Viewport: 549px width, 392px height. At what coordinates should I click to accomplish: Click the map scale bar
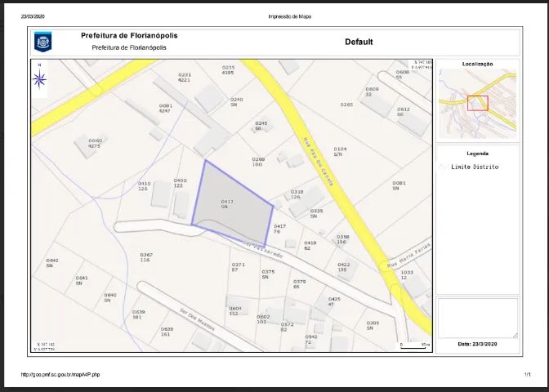click(414, 345)
